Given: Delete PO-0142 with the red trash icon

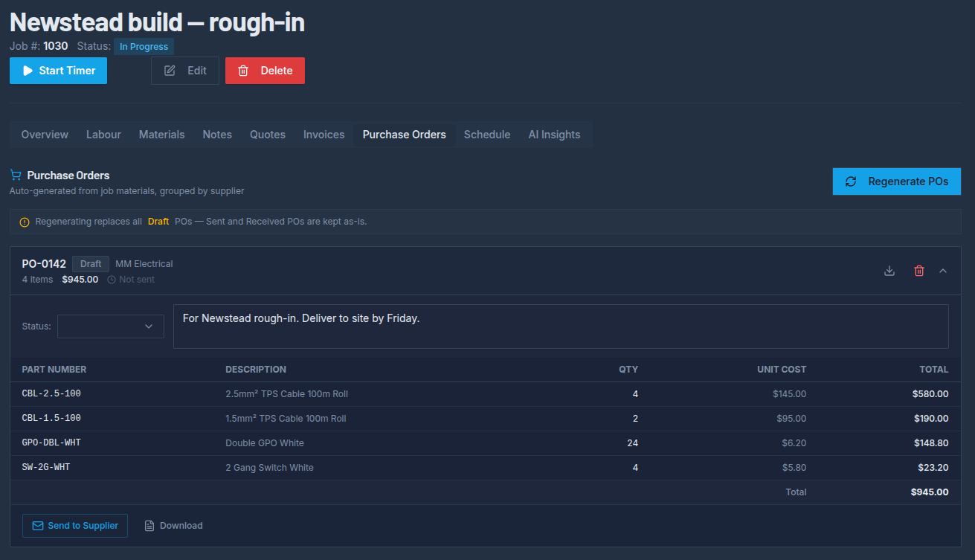Looking at the screenshot, I should (919, 271).
